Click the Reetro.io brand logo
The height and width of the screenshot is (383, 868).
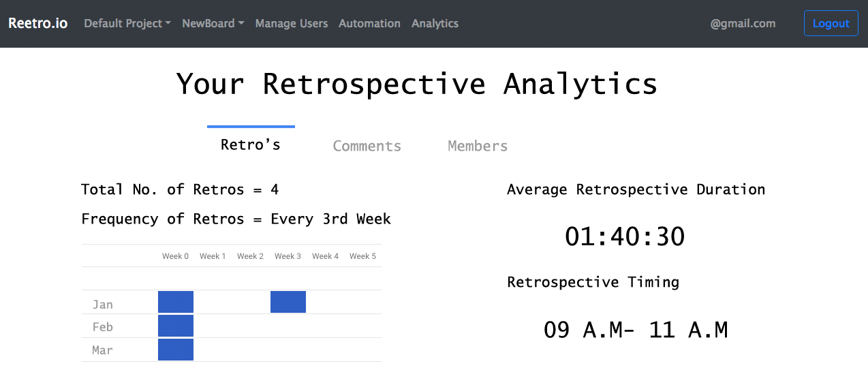(38, 23)
